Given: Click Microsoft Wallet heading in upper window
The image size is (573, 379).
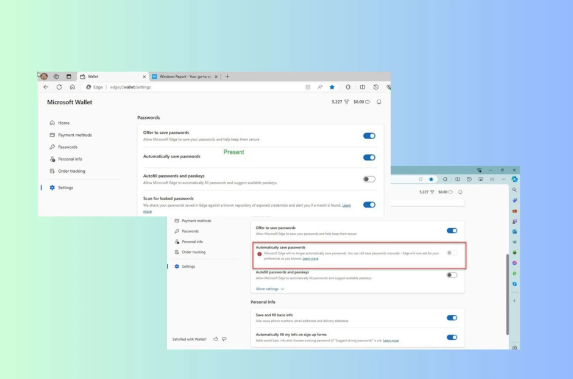Looking at the screenshot, I should [69, 102].
